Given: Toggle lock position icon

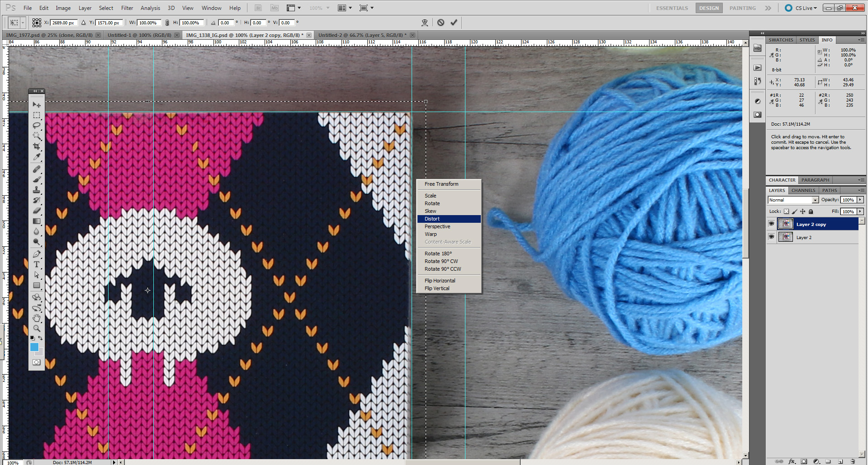Looking at the screenshot, I should point(802,211).
